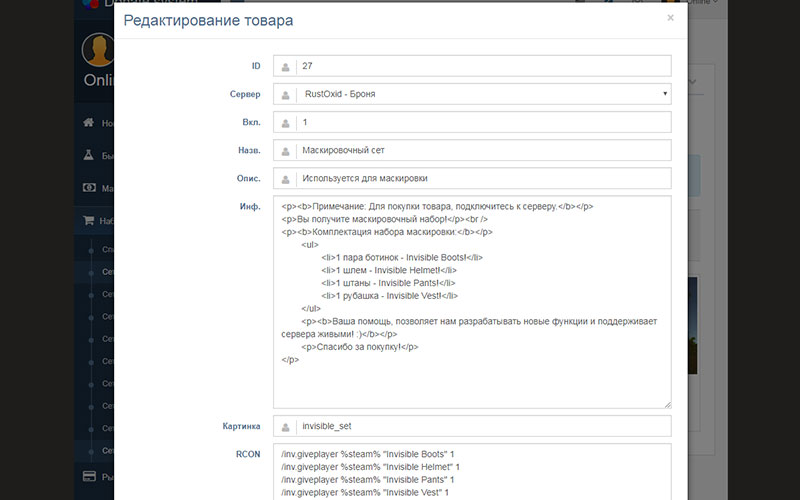Click the money icon in the sidebar

click(88, 188)
